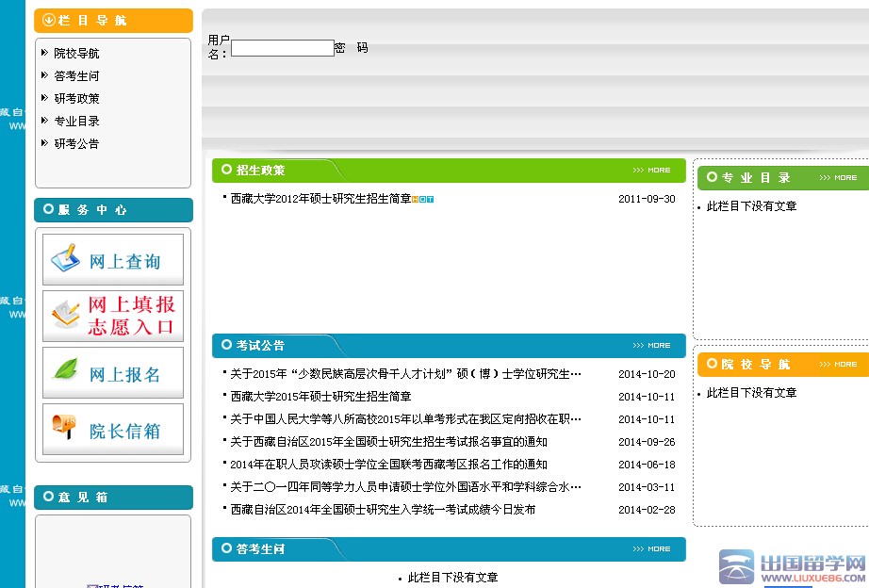Open the 院长信箱 dean's mailbox icon

click(x=64, y=427)
